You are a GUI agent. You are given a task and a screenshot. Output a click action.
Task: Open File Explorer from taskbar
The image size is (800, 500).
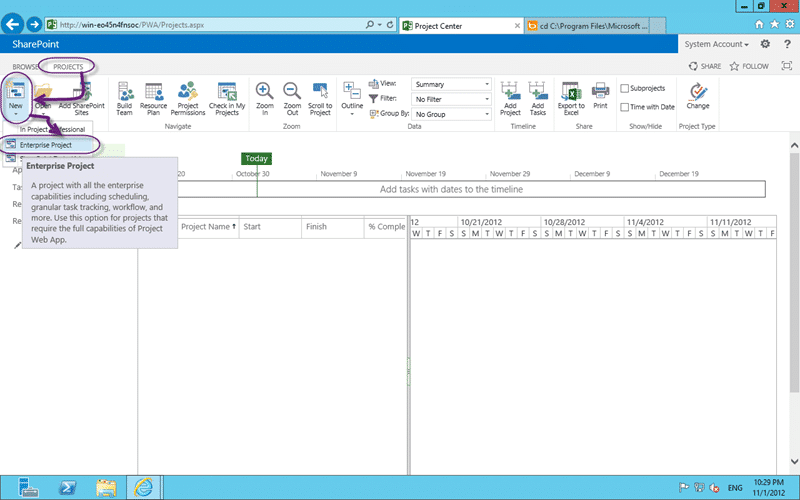click(106, 488)
